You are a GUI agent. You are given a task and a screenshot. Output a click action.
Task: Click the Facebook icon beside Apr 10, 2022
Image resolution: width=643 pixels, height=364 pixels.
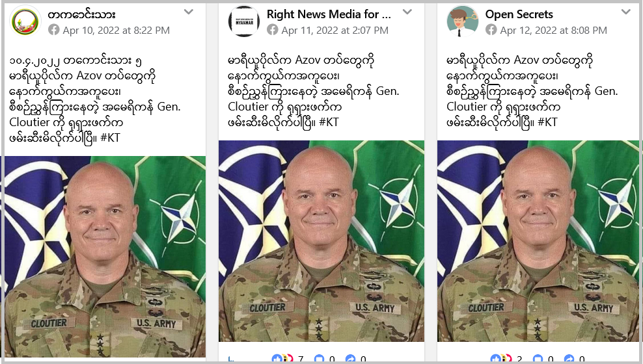pos(54,30)
